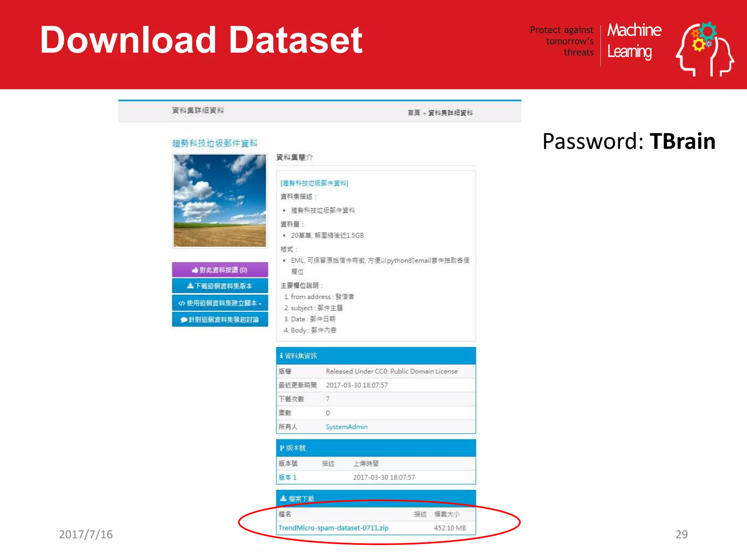This screenshot has height=560, width=747.
Task: Open 使用這個資料集建立腳本 dropdown button
Action: pyautogui.click(x=220, y=303)
